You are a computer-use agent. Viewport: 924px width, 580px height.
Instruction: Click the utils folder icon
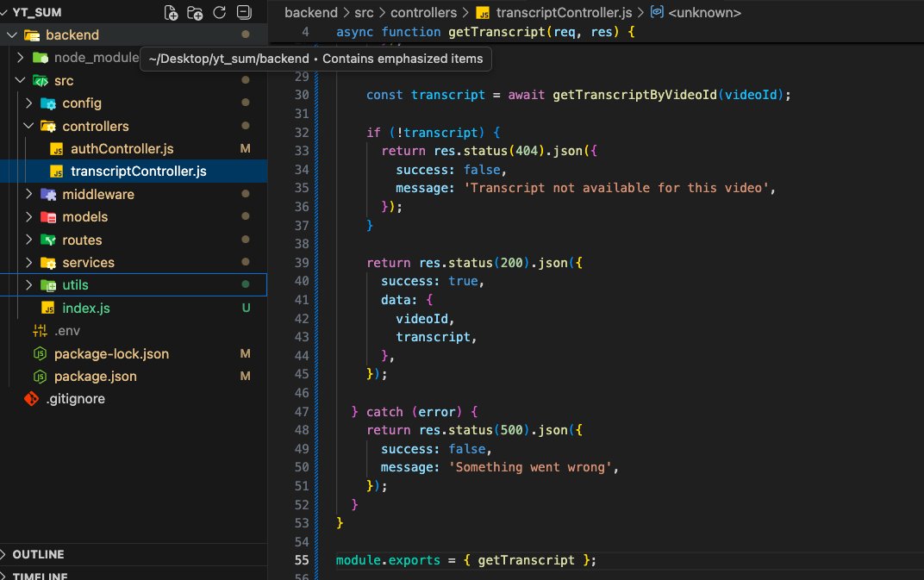(x=48, y=285)
